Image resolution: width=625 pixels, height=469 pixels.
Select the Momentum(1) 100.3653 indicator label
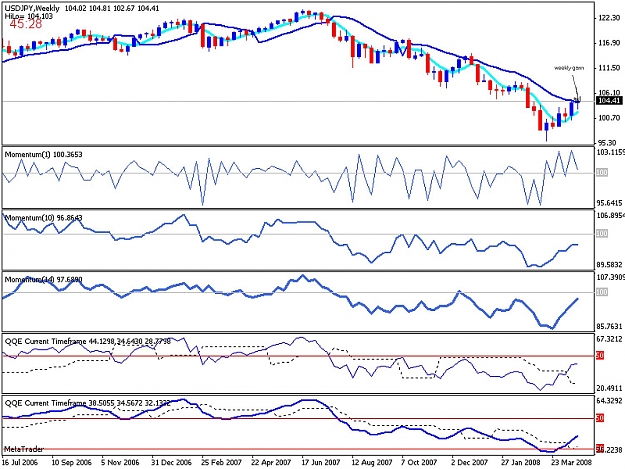tap(43, 155)
